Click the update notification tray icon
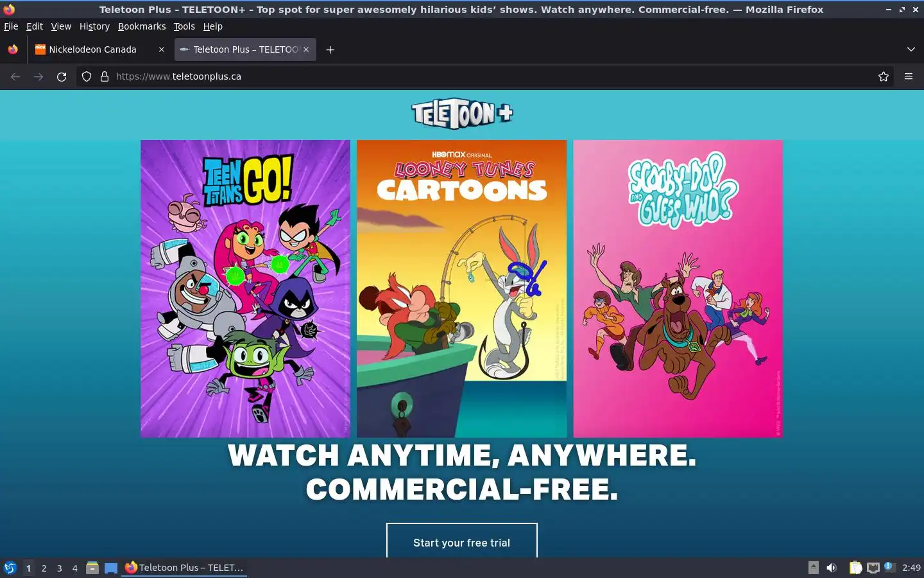Screen dimensions: 924x578 pyautogui.click(x=889, y=567)
